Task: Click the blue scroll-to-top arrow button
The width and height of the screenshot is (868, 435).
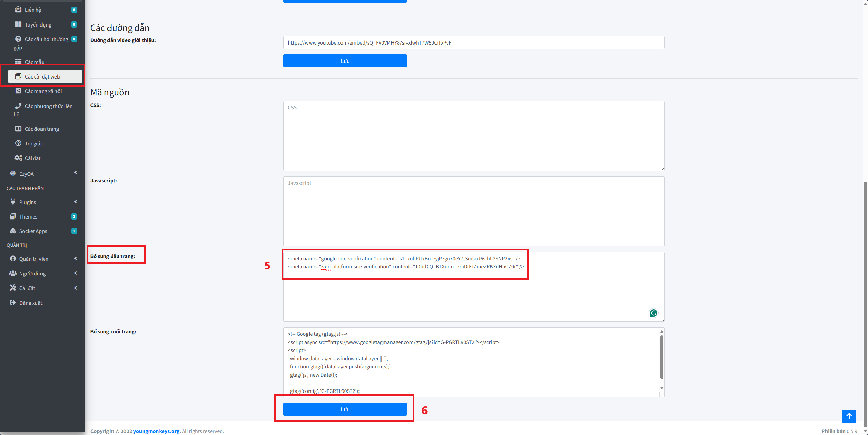Action: tap(849, 416)
